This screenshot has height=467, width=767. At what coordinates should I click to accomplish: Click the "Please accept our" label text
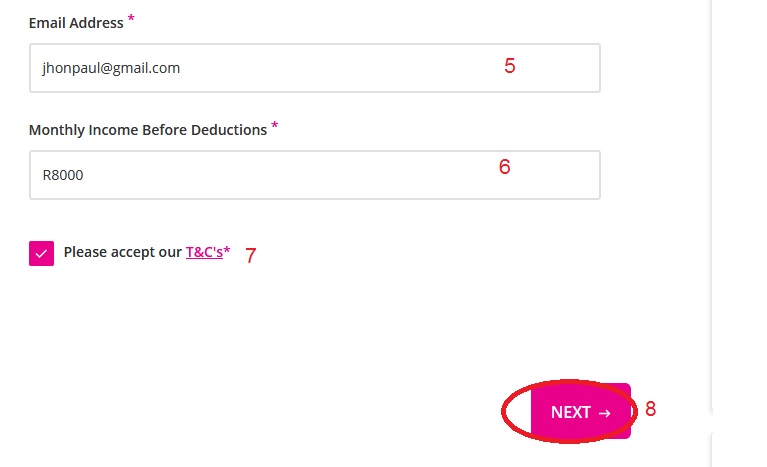click(122, 253)
